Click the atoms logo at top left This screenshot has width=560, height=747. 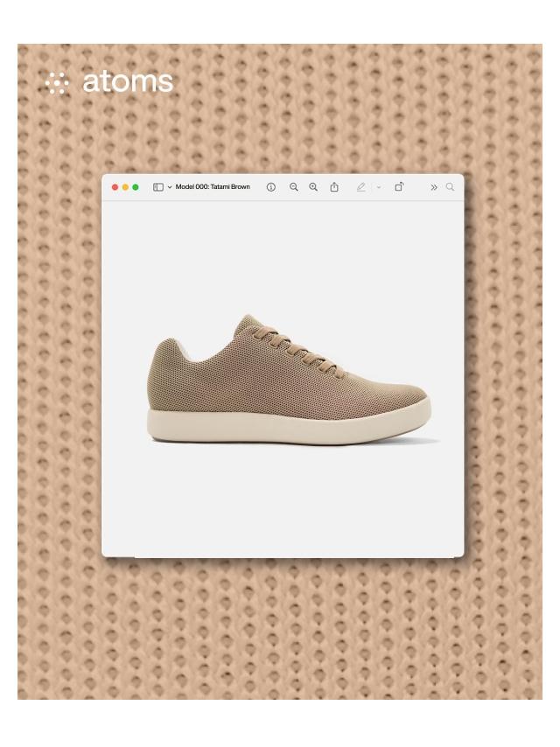coord(127,82)
